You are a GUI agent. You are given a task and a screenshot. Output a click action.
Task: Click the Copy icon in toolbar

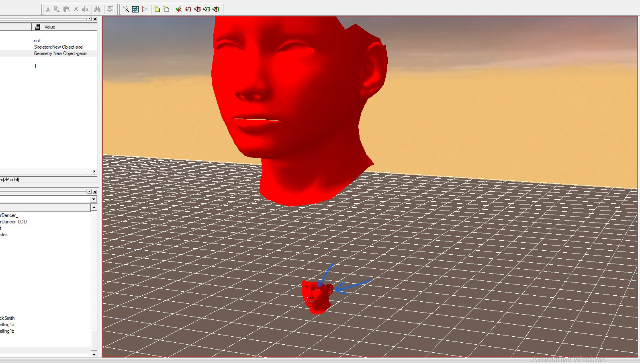pos(57,9)
